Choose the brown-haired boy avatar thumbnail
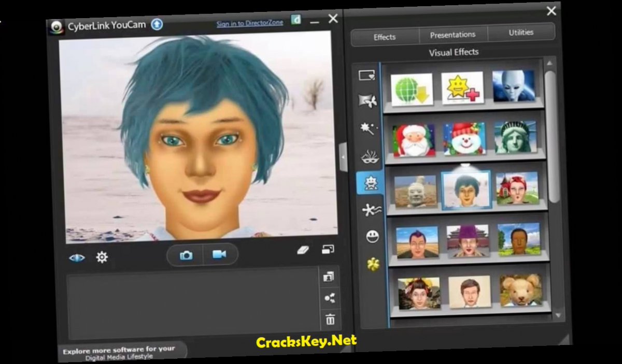Image resolution: width=622 pixels, height=364 pixels. [469, 292]
